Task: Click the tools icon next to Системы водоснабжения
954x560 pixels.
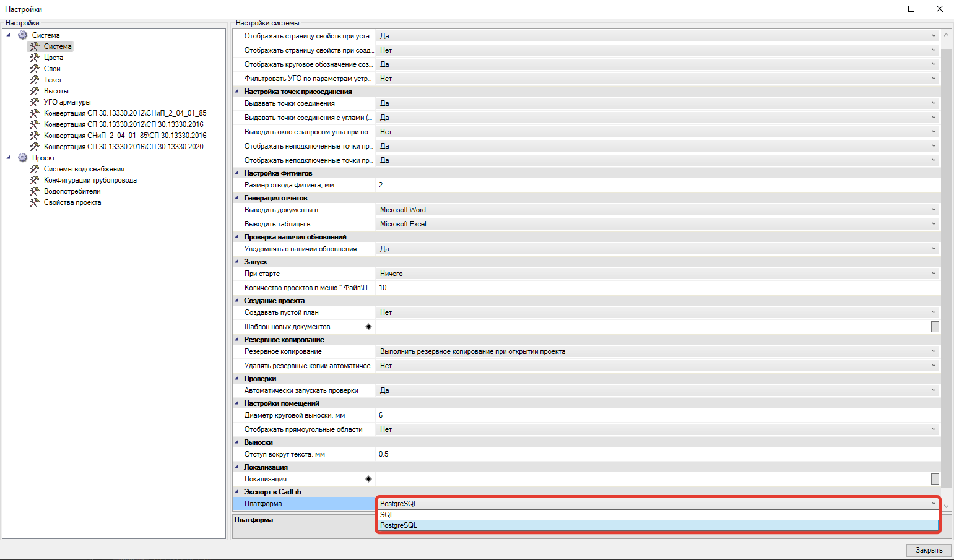Action: pos(35,169)
